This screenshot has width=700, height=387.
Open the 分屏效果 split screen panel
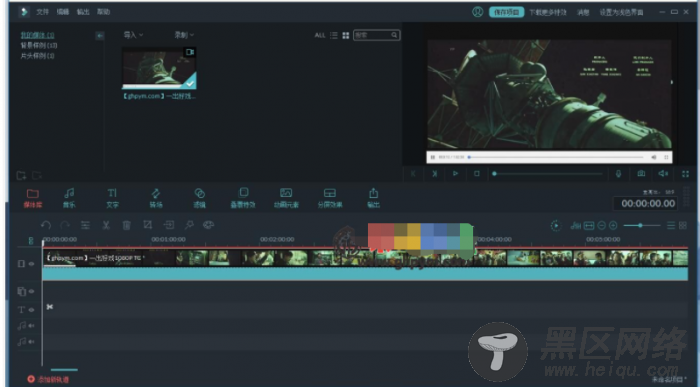[x=329, y=198]
